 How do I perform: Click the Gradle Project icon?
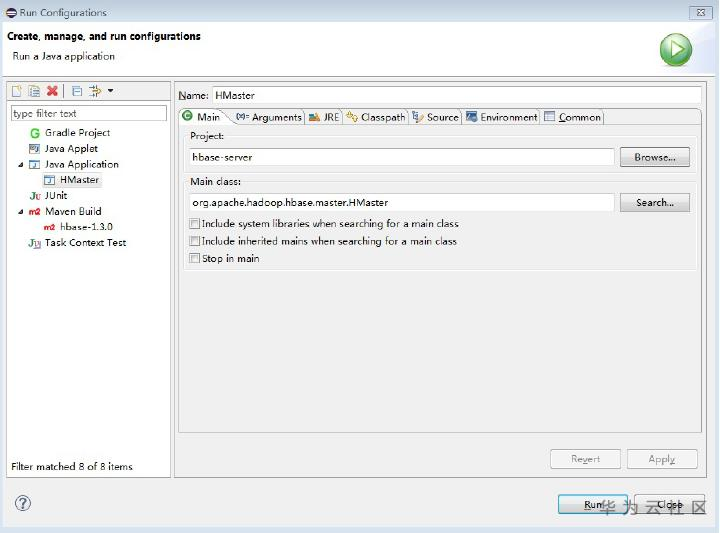click(35, 133)
